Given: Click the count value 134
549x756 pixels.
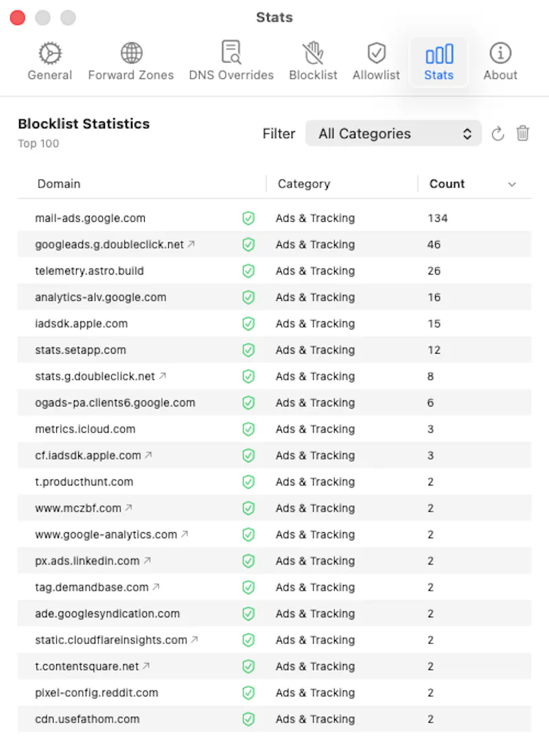Looking at the screenshot, I should point(438,218).
